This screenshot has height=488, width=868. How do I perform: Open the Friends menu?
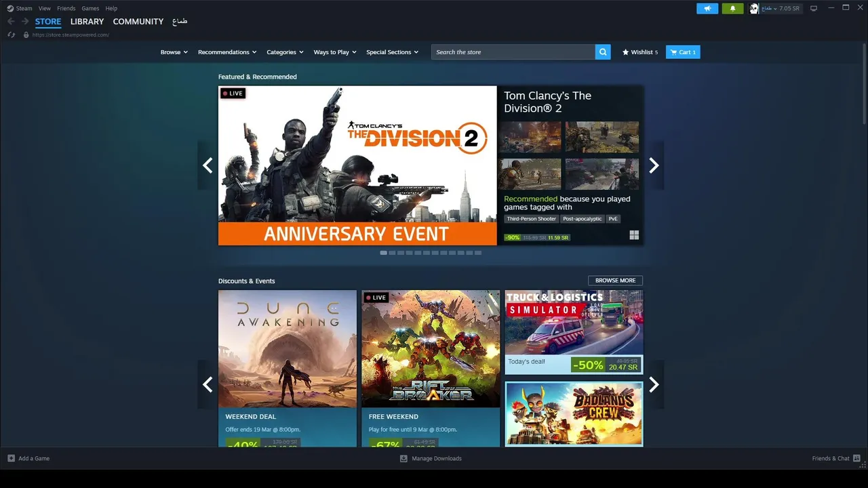(x=66, y=8)
